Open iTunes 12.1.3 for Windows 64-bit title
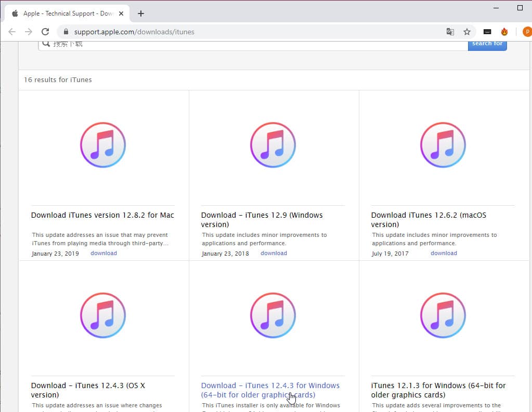 point(438,390)
